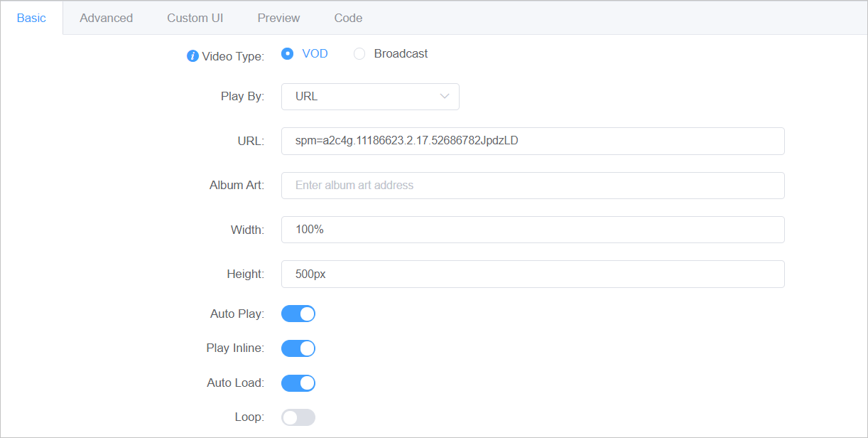Click the Play By dropdown chevron arrow

[x=445, y=97]
